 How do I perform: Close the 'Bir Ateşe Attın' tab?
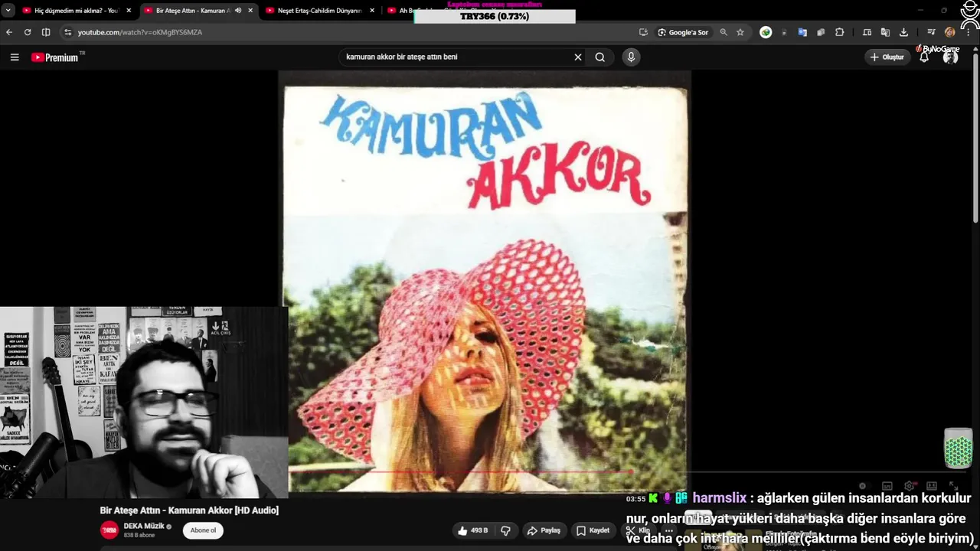coord(250,11)
